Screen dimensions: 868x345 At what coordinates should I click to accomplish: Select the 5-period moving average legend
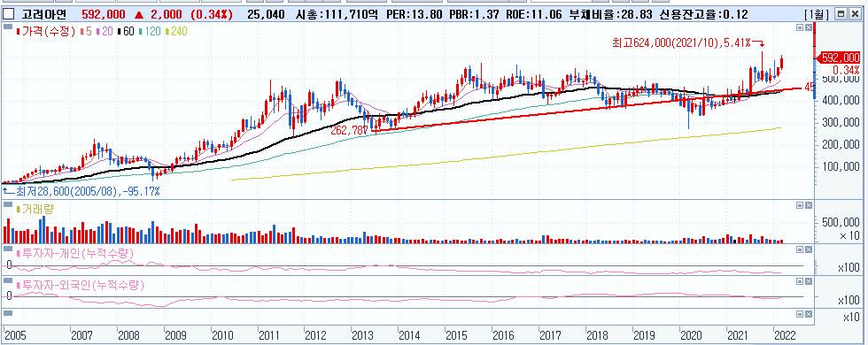pyautogui.click(x=87, y=32)
